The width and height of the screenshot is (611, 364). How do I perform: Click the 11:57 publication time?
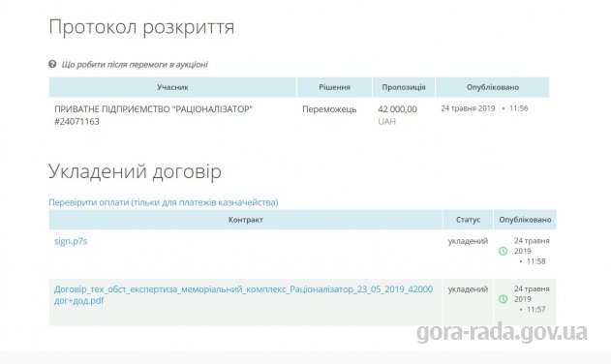535,309
